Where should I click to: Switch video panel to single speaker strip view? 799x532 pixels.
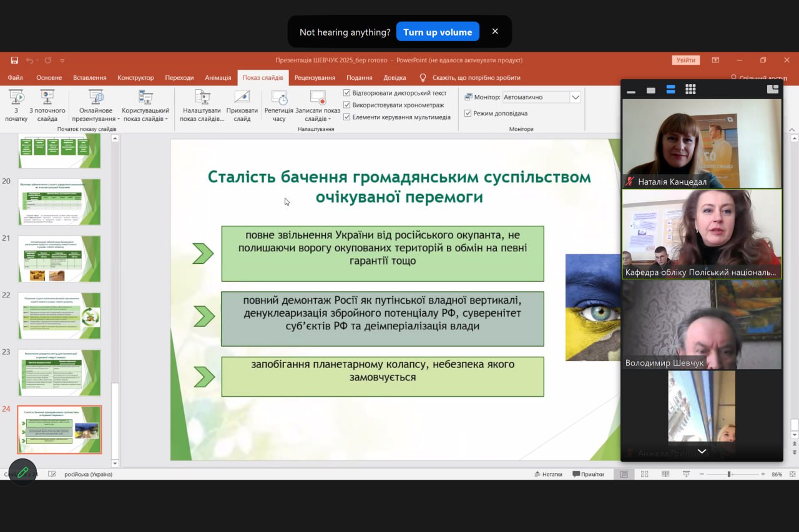click(x=651, y=90)
